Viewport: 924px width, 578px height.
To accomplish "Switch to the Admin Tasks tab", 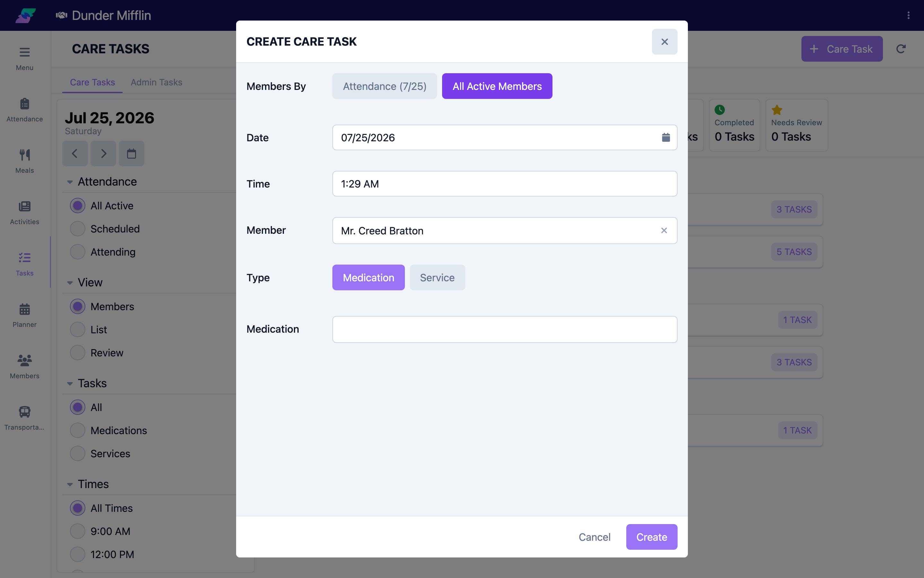I will pos(156,82).
